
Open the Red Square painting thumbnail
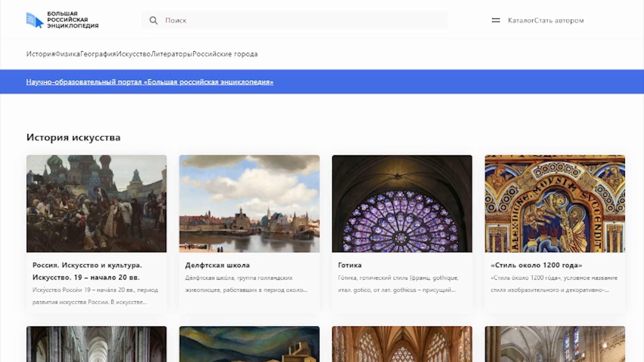pos(96,203)
